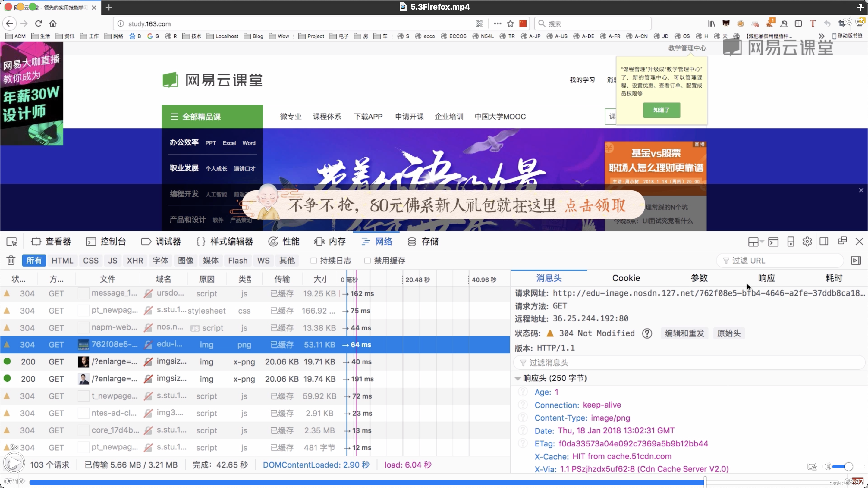This screenshot has width=868, height=488.
Task: Click help icon beside the Age header
Action: [x=523, y=392]
